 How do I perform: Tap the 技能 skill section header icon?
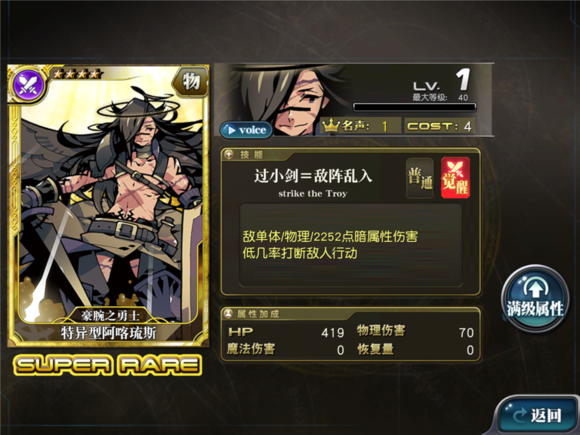tap(229, 154)
